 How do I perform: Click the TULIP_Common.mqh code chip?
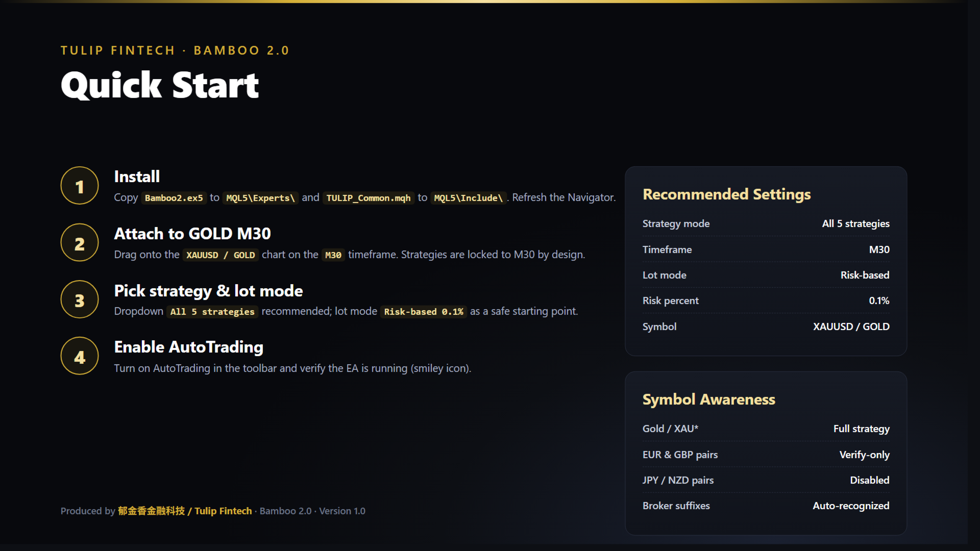[369, 198]
